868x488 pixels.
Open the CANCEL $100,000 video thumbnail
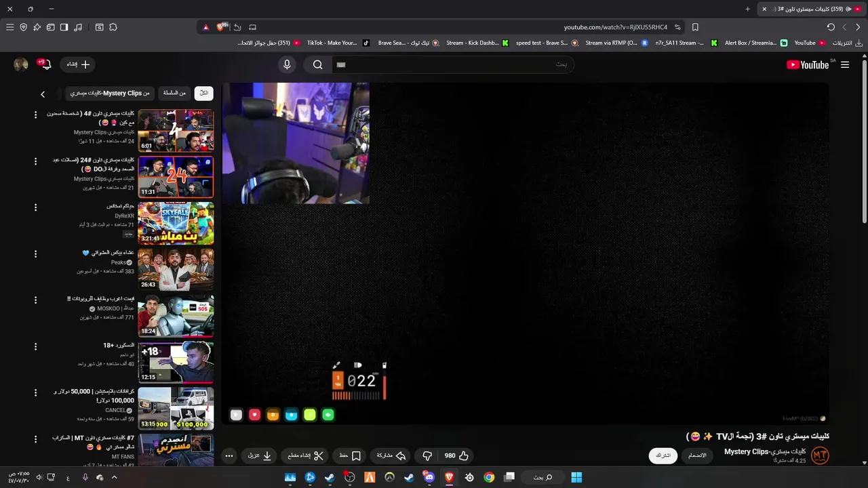coord(176,408)
